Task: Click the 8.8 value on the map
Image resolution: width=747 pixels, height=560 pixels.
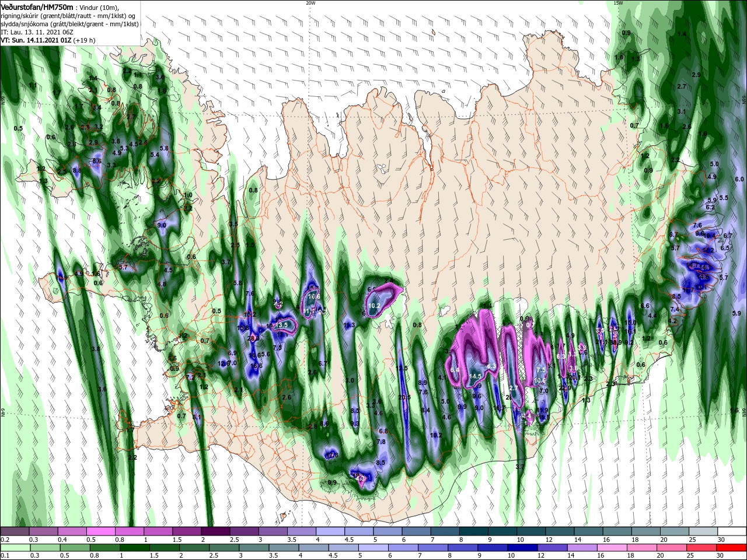Action: coord(76,170)
